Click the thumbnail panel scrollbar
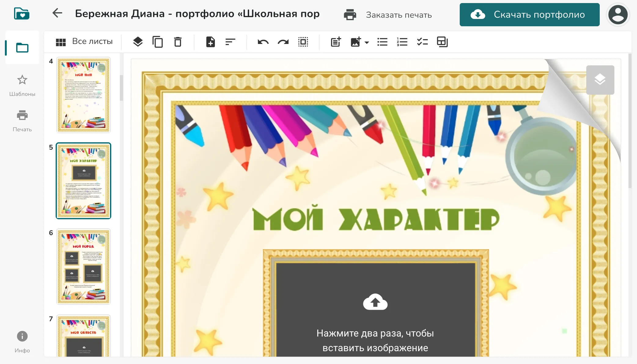Viewport: 637px width, 364px height. pos(121,88)
